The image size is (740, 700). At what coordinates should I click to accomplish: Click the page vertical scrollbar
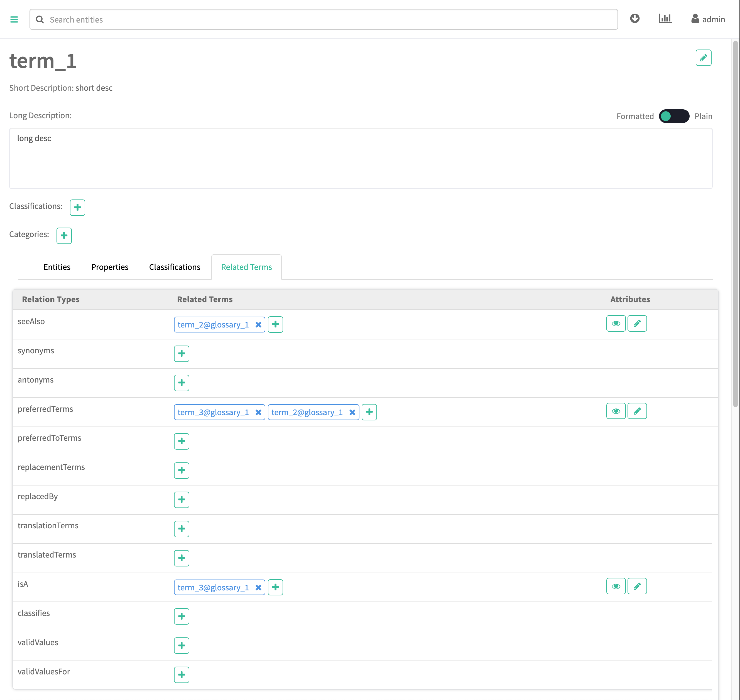735,224
